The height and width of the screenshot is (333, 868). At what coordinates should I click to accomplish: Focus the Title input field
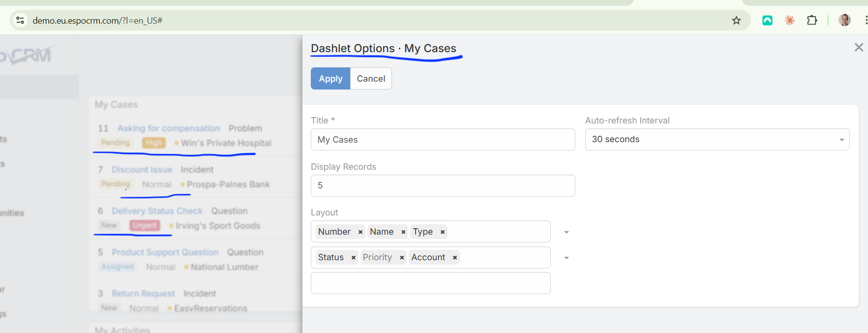(x=443, y=140)
